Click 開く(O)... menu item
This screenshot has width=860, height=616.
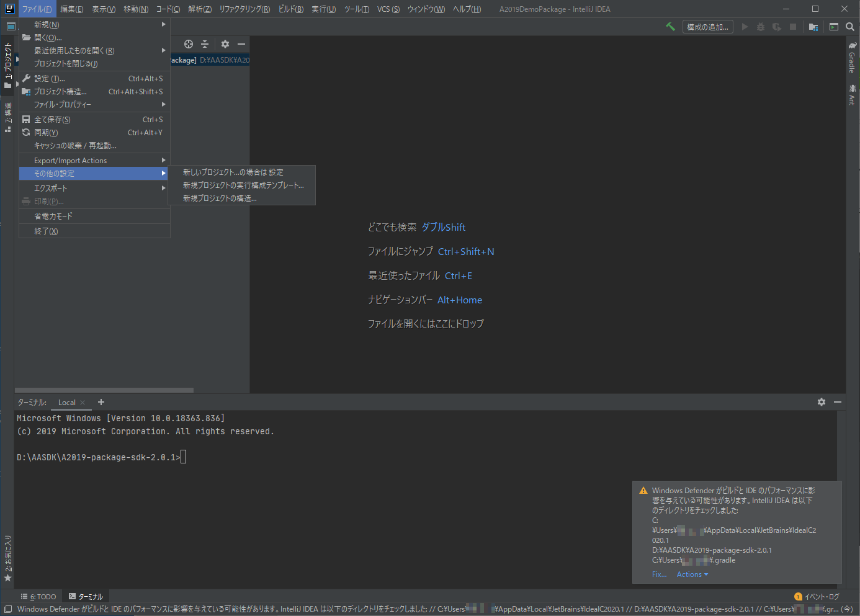(x=94, y=37)
